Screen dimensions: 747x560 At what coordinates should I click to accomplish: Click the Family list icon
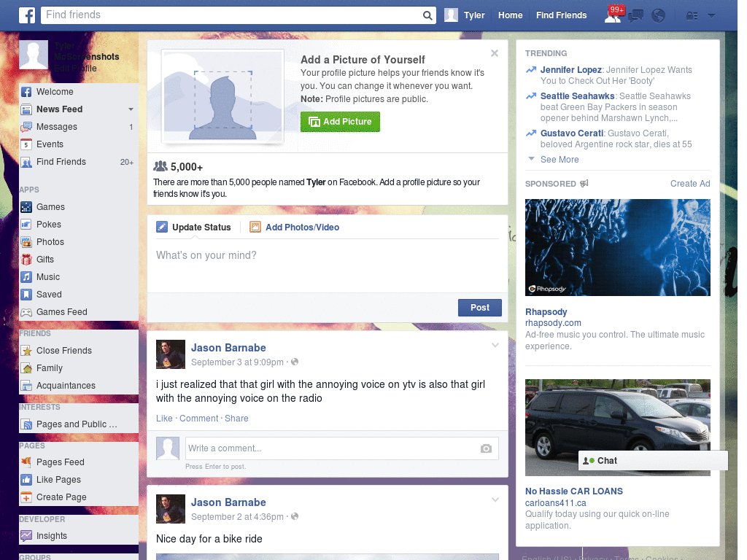(26, 368)
